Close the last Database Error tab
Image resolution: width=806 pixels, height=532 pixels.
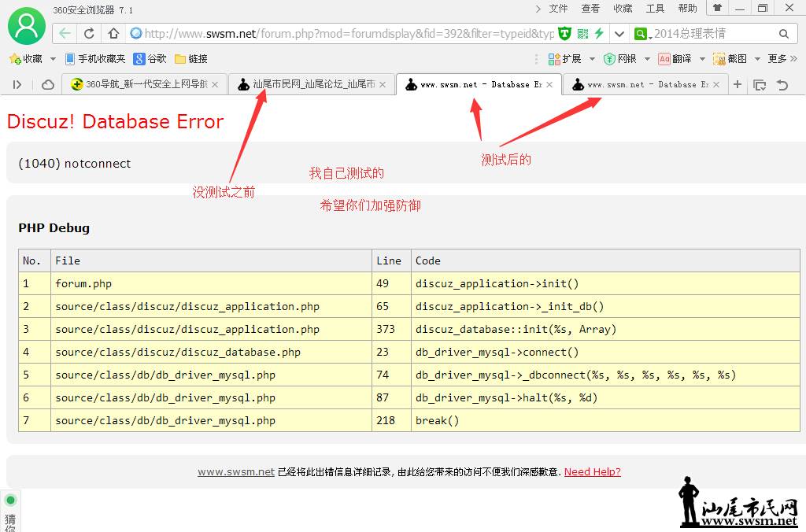(716, 85)
